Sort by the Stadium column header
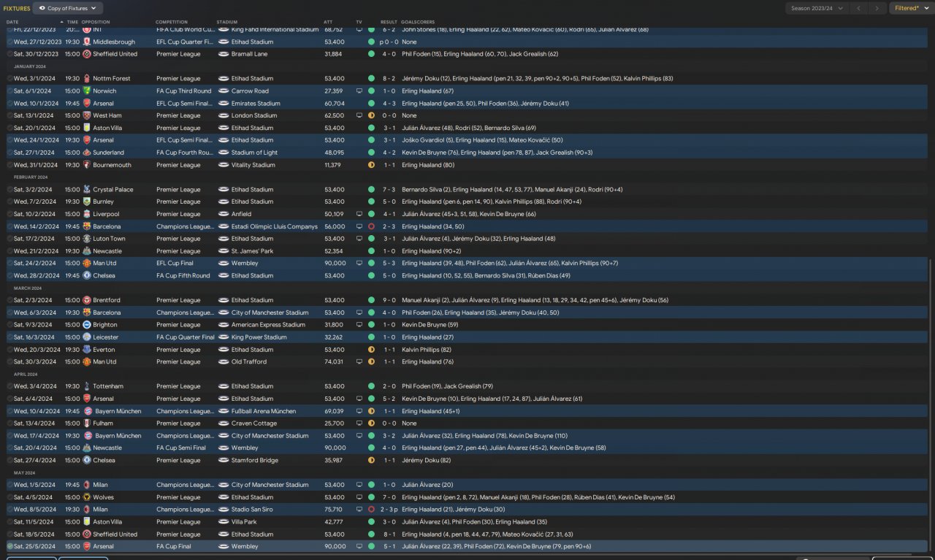The height and width of the screenshot is (560, 935). [227, 22]
